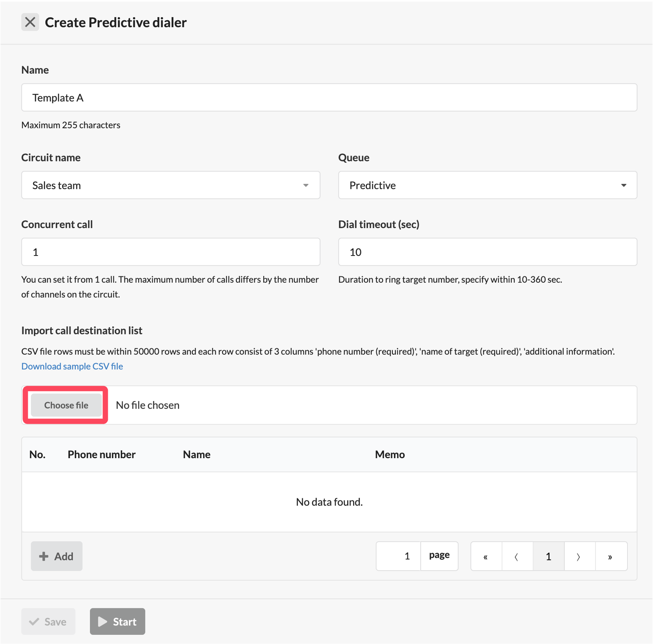Close the Create Predictive dialer dialog
653x644 pixels.
pos(30,22)
